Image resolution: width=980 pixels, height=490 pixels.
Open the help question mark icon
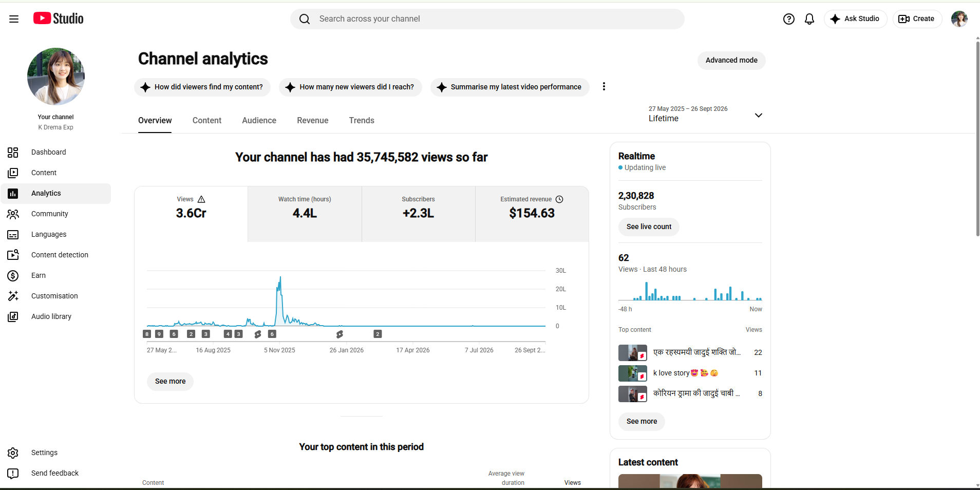coord(788,19)
